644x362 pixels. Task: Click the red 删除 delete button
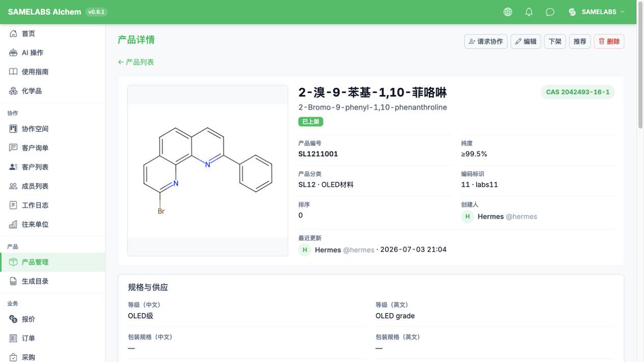[x=609, y=41]
